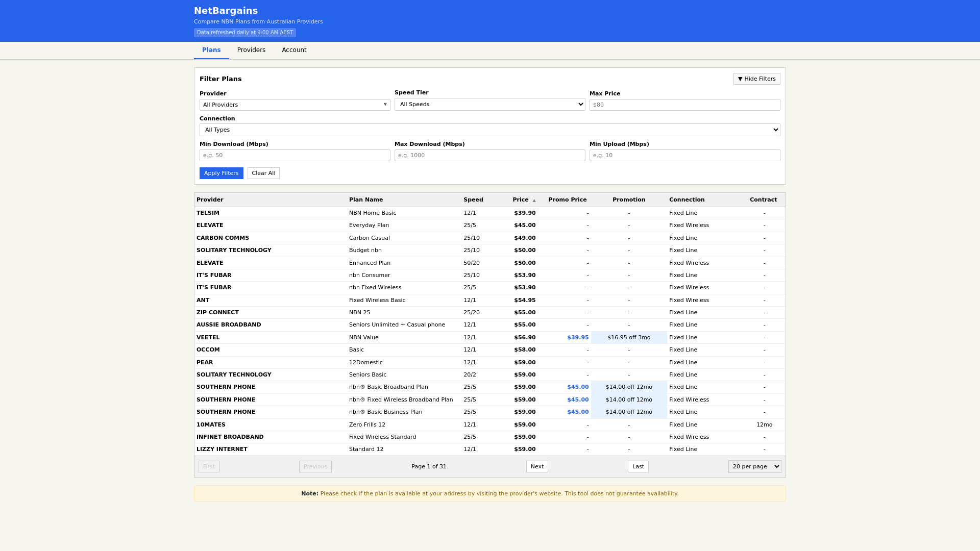Go to the next page

537,467
